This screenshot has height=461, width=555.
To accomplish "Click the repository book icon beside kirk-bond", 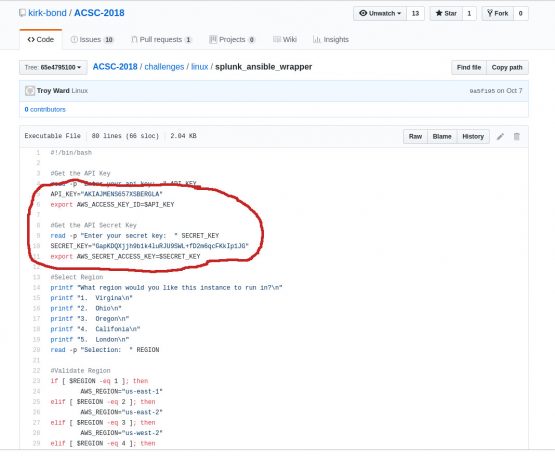I will (x=22, y=13).
